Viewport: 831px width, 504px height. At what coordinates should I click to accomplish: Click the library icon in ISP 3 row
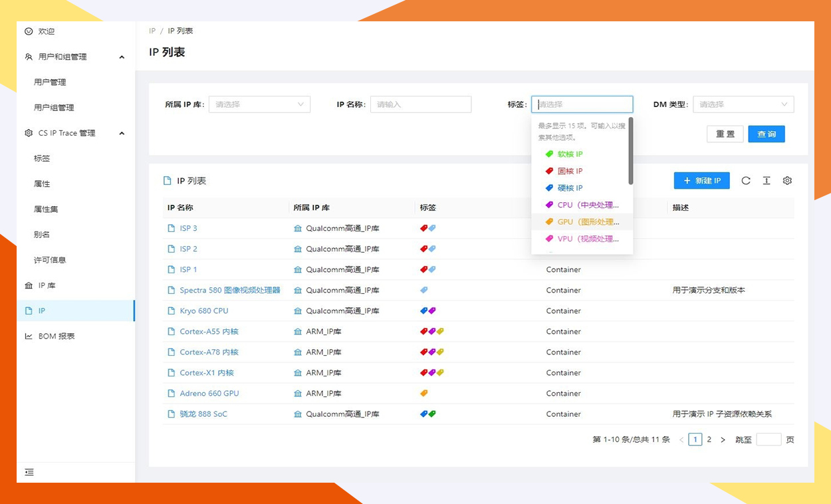pos(298,228)
